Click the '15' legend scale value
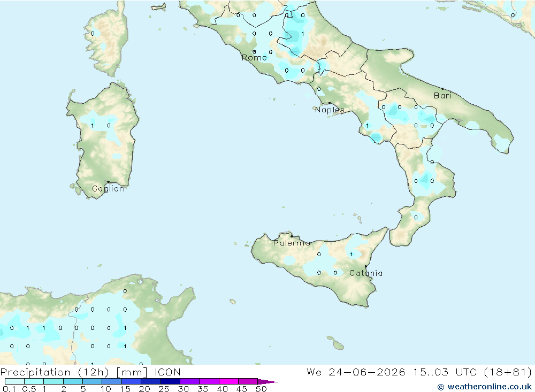Viewport: 535px width, 392px height. coord(125,389)
